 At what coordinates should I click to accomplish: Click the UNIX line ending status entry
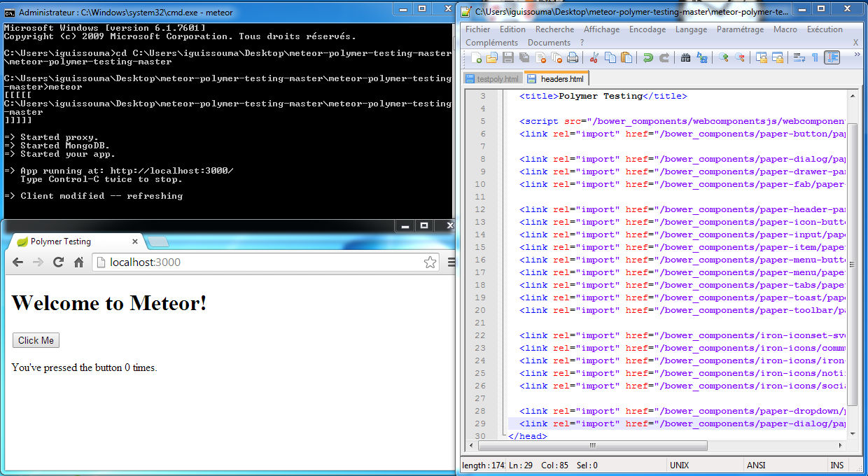tap(679, 465)
